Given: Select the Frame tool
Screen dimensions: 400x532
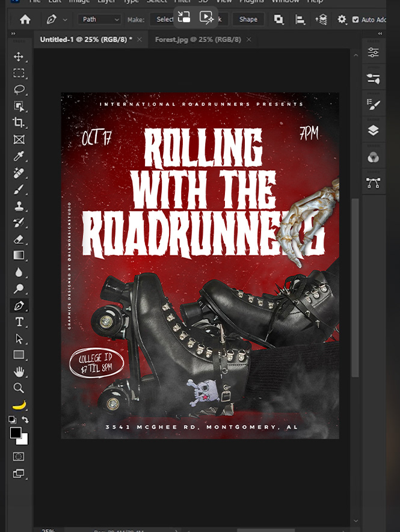Looking at the screenshot, I should click(x=19, y=139).
